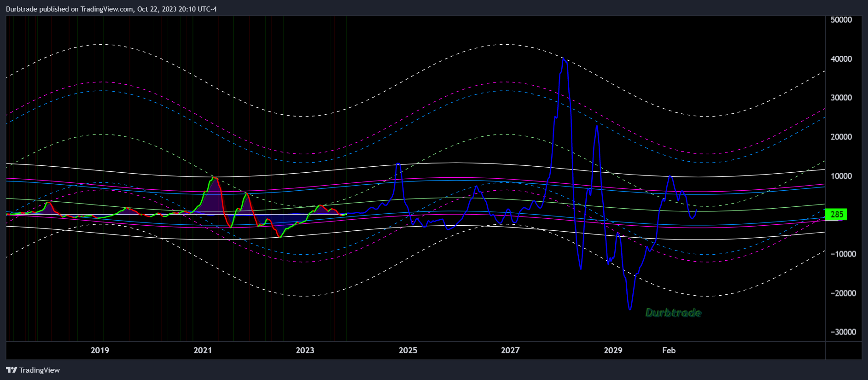Click the 30000 price axis label

click(841, 98)
